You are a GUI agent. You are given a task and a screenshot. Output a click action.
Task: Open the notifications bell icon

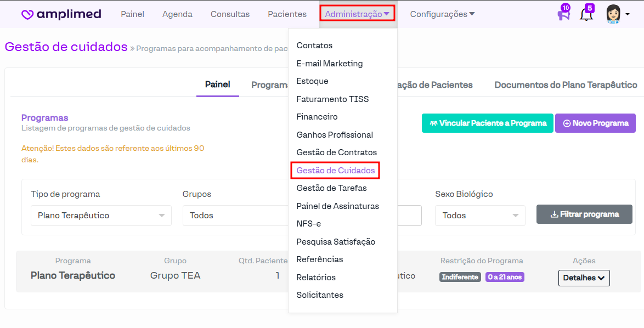point(586,15)
